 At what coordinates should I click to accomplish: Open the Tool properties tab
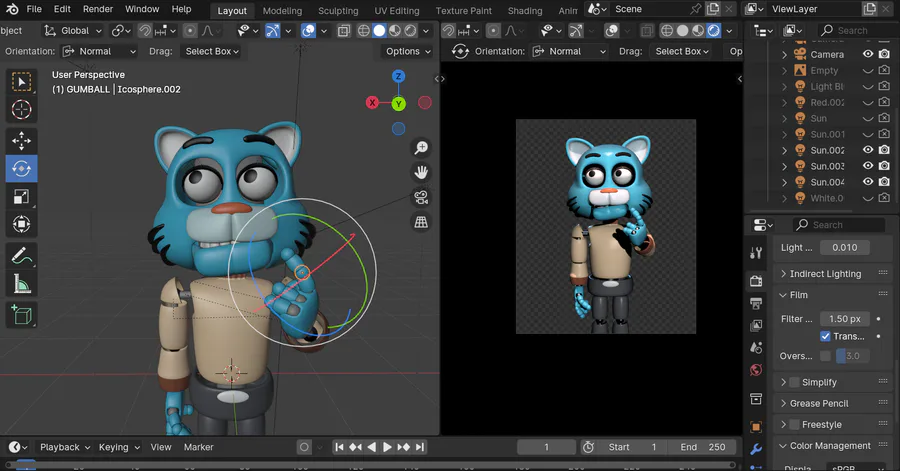[x=756, y=253]
